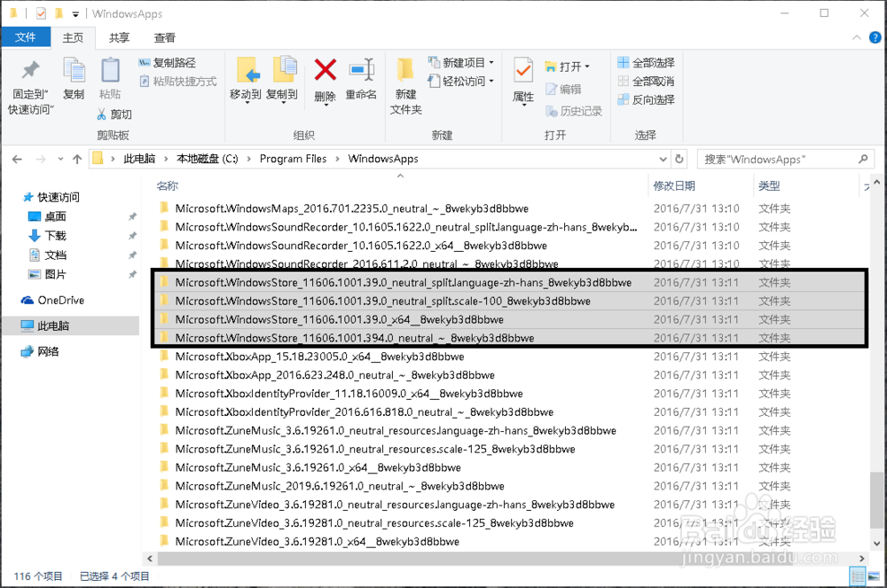This screenshot has width=887, height=588.
Task: Refresh the WindowsApps folder view
Action: [679, 160]
